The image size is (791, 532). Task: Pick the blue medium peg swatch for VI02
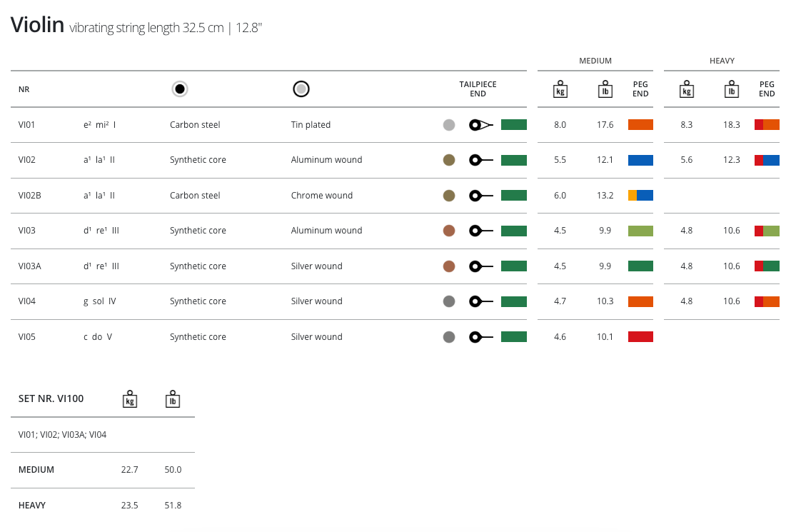(x=640, y=160)
